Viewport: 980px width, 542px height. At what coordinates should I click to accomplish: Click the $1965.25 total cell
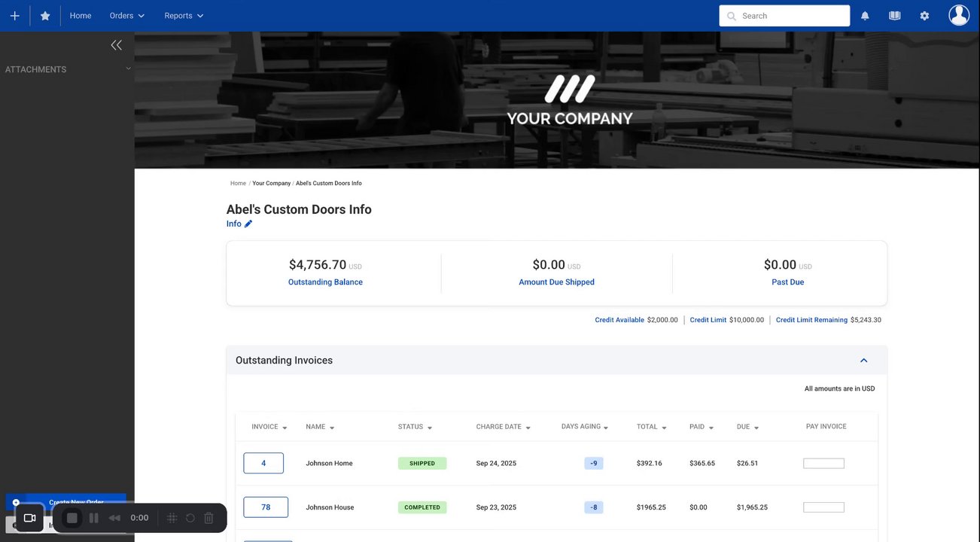[651, 507]
